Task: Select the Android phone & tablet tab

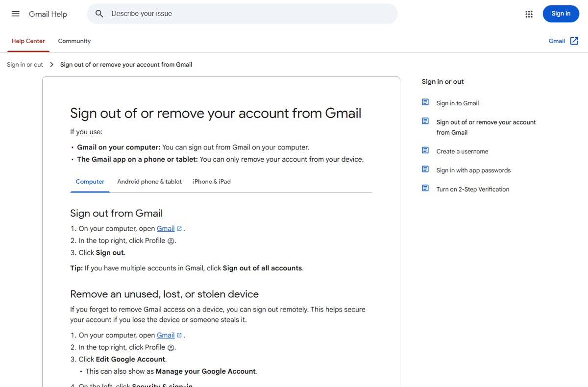Action: pyautogui.click(x=149, y=182)
